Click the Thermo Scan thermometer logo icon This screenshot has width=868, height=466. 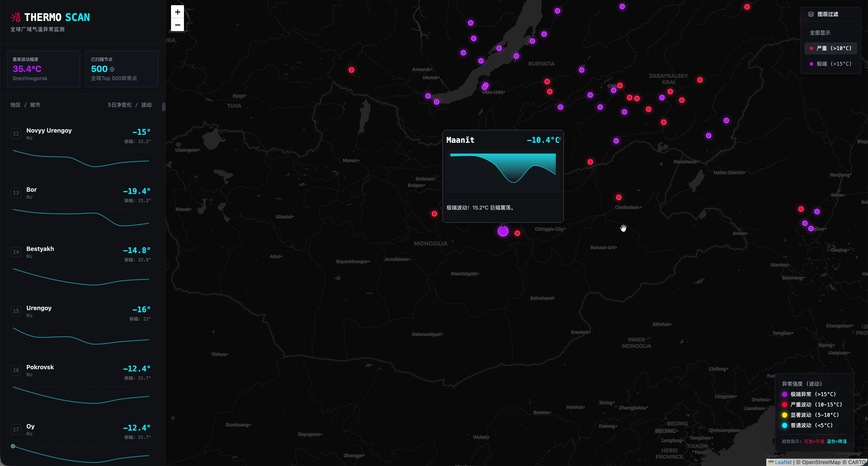(16, 17)
